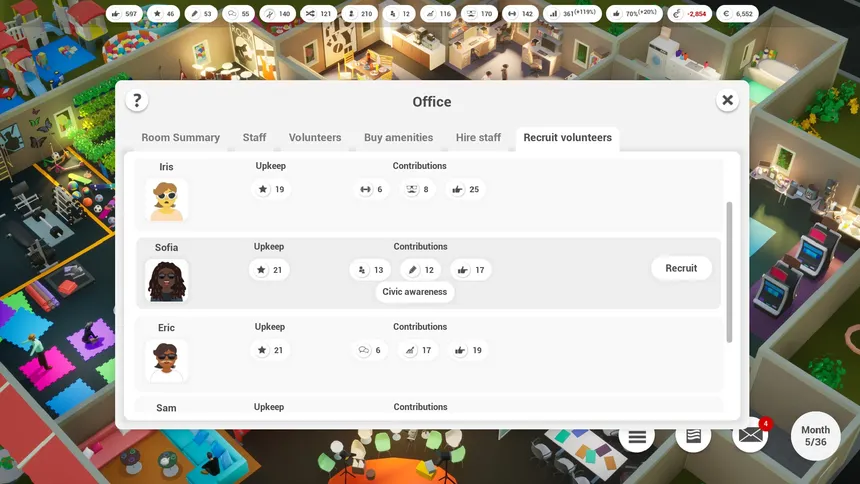Open the Buy amenities tab
The width and height of the screenshot is (860, 484).
[399, 138]
